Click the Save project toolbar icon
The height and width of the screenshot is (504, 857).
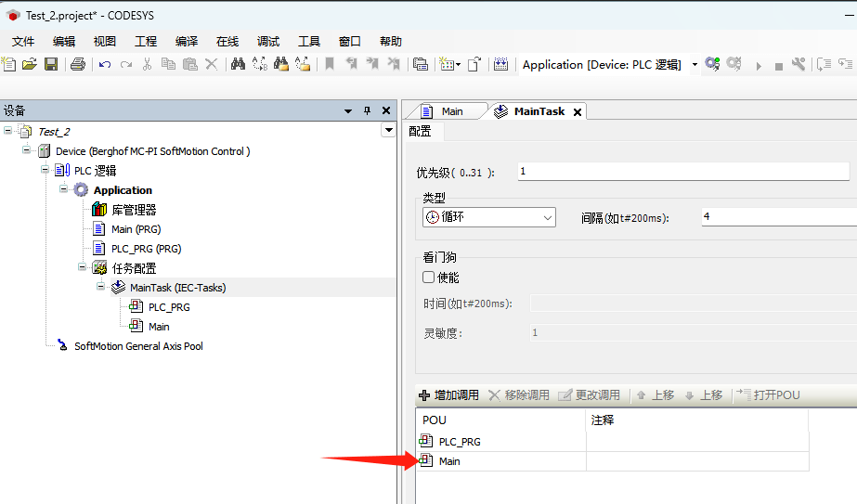51,64
